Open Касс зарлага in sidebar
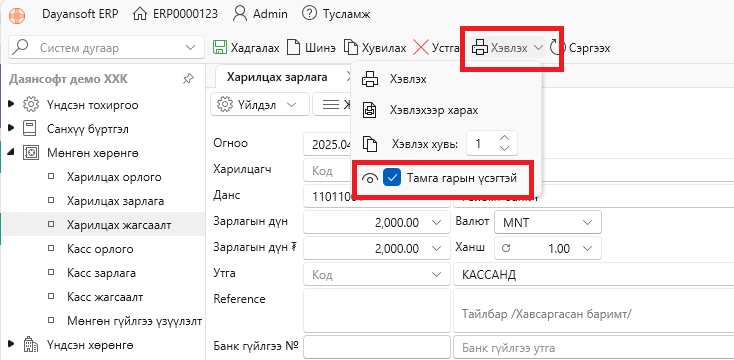 click(102, 273)
